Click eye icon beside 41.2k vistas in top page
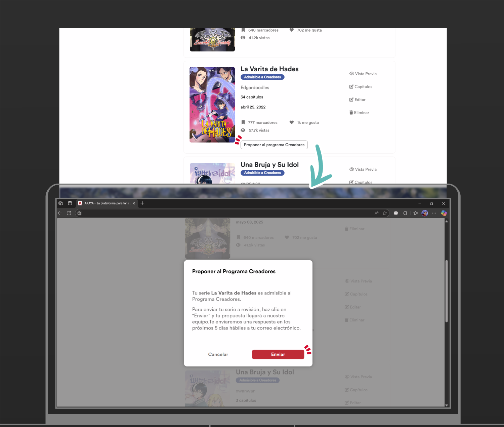Screen dimensions: 504x427 (243, 38)
